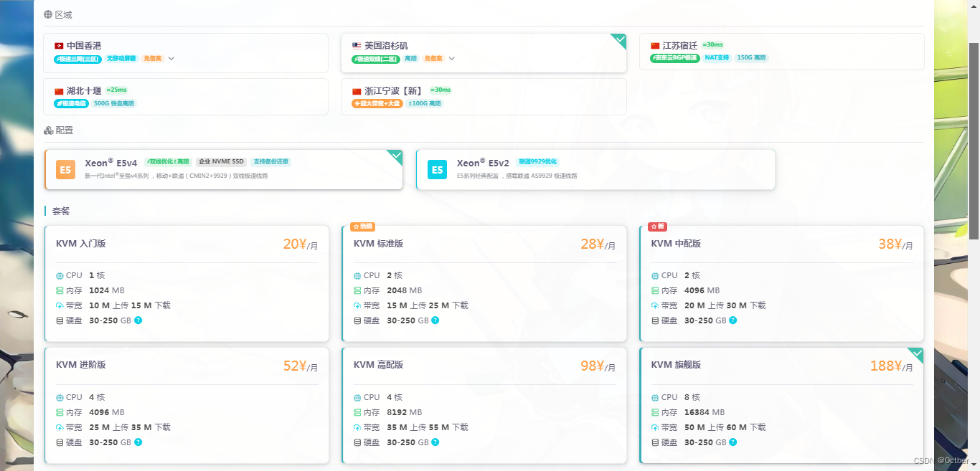Click the cyan E5 icon of Xeon E5v2

[x=437, y=170]
